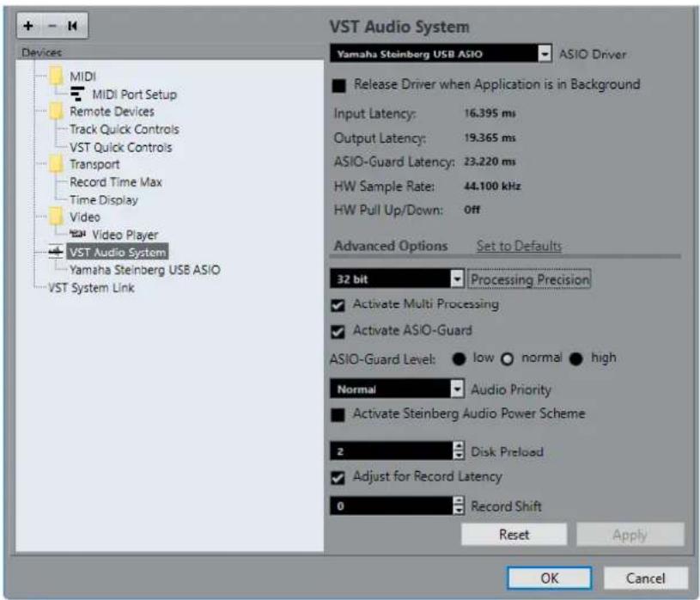Click the reset-to-start arrow icon
Screen dimensions: 700x600
[72, 26]
